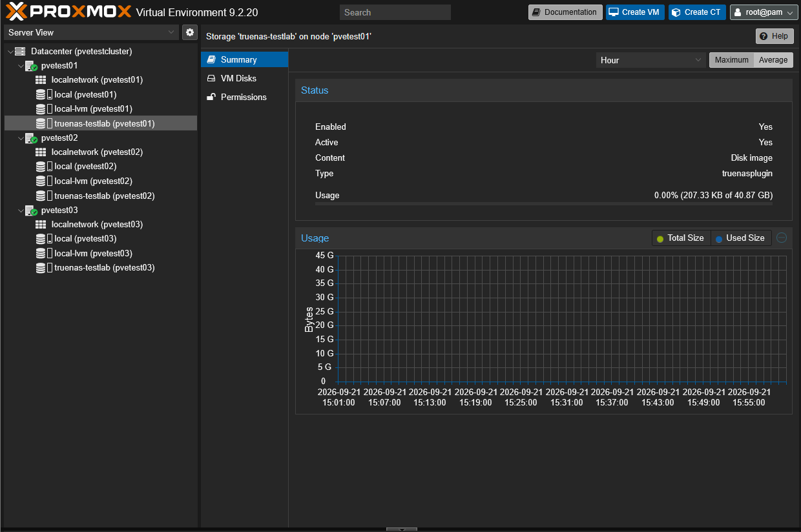
Task: Click the 45 G axis label
Action: click(325, 255)
